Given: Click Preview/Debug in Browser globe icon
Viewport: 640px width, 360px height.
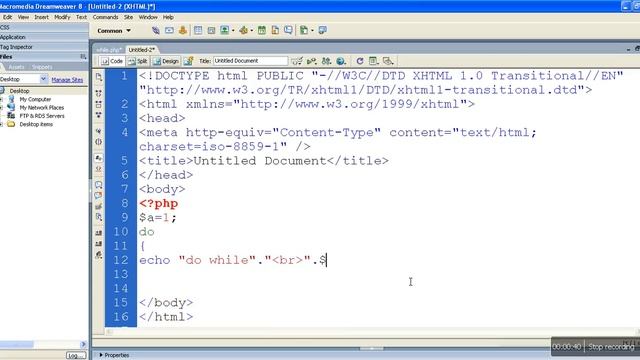Looking at the screenshot, I should [341, 61].
